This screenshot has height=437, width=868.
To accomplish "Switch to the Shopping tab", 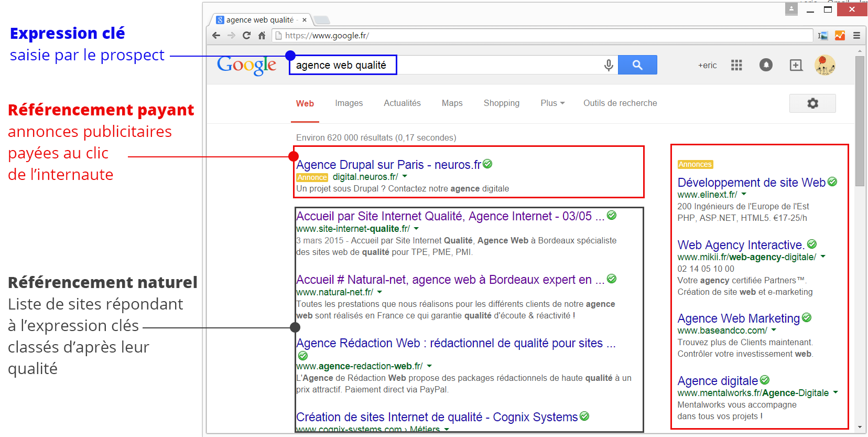I will (x=502, y=103).
